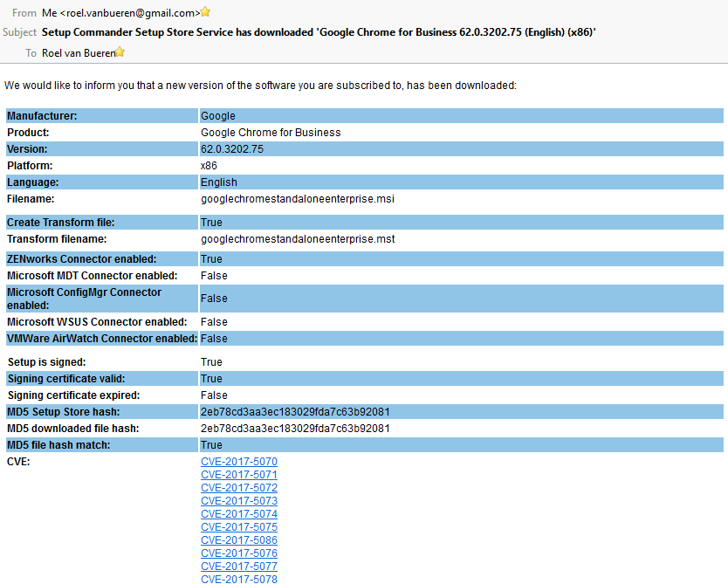Click the transform filename googlechromestandaloneenterprise.mst
The height and width of the screenshot is (584, 728).
pos(298,238)
